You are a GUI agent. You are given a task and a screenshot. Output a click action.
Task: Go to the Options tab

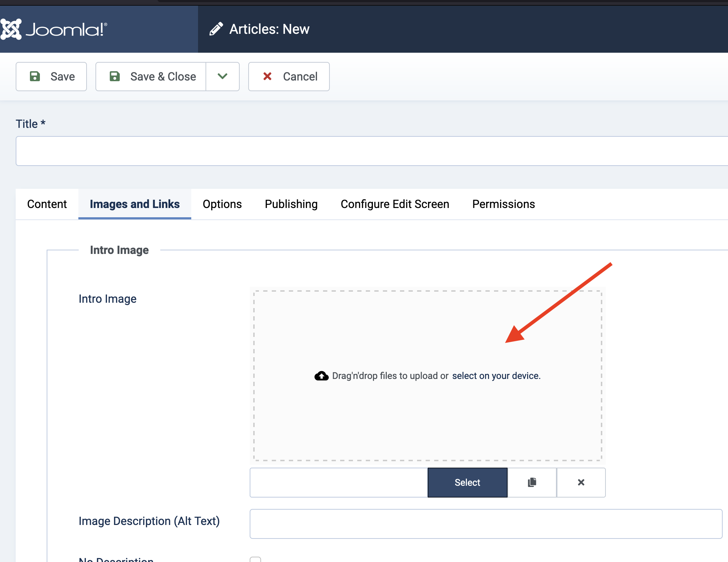point(222,204)
